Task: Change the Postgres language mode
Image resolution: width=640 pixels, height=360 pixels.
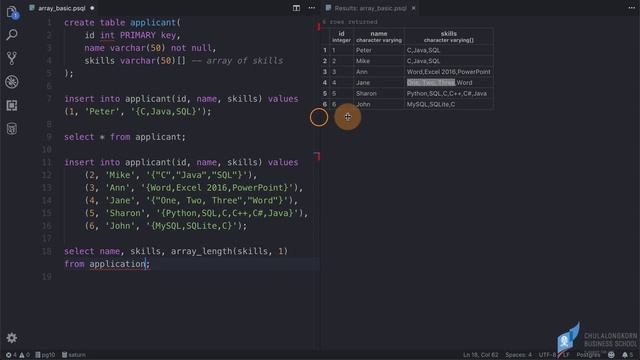Action: tap(588, 355)
